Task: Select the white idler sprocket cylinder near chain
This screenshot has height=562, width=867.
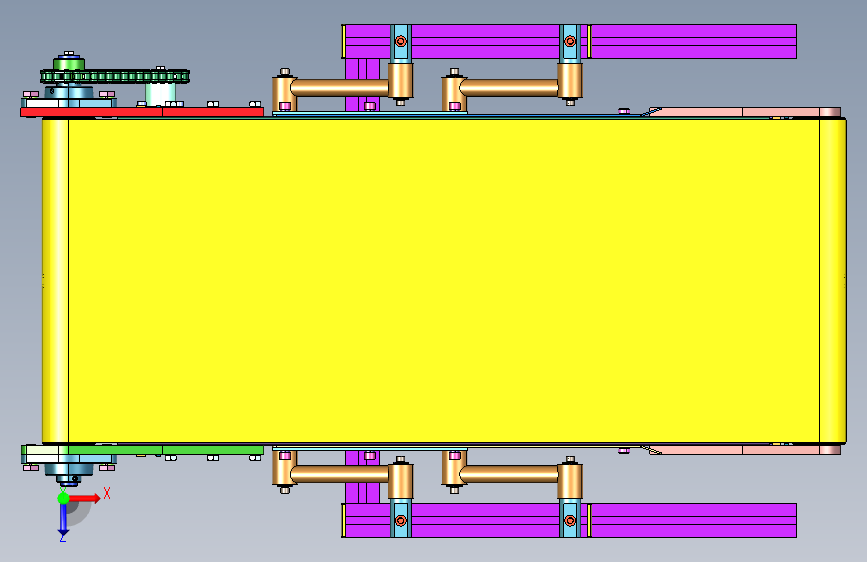Action: pos(160,93)
